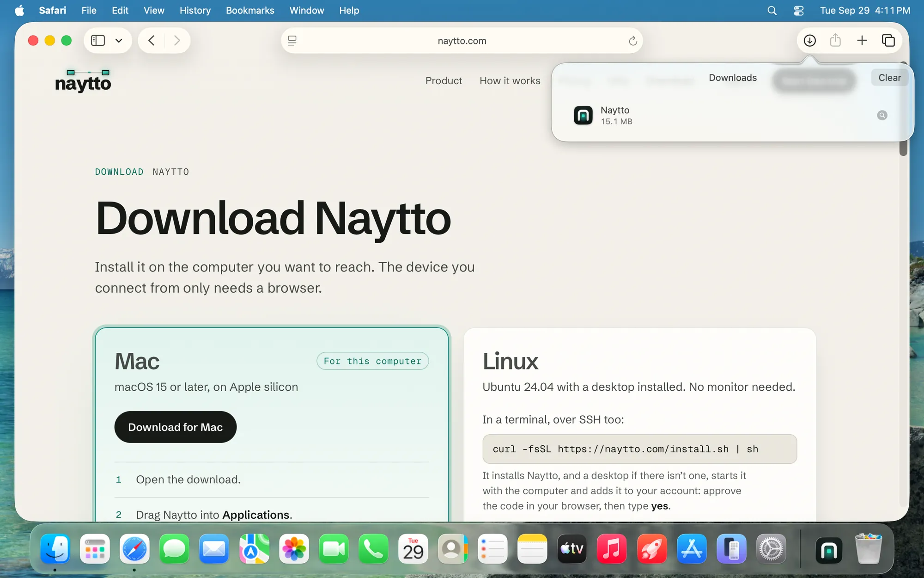Open Phone app from the Dock
The height and width of the screenshot is (578, 924).
pyautogui.click(x=373, y=549)
